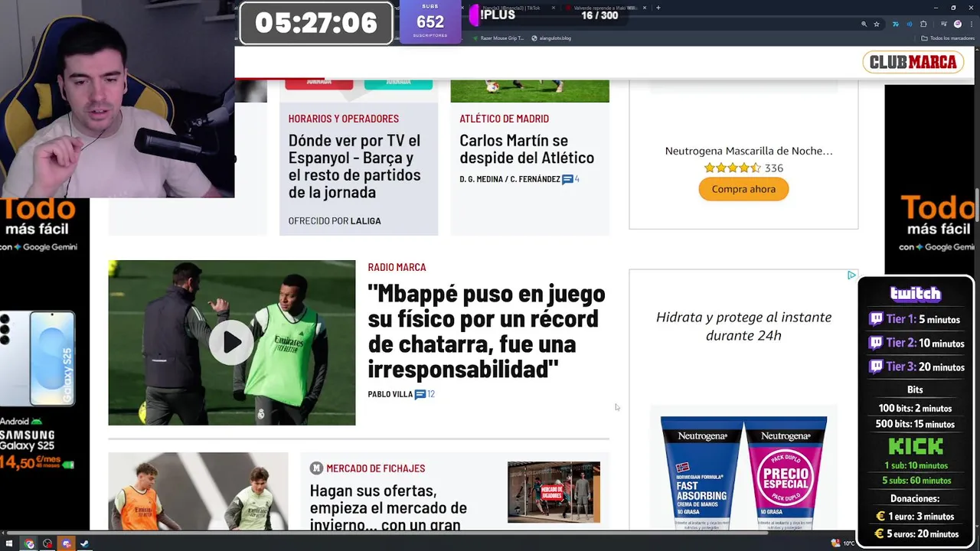Open 'Dónde ver por TV el Espanyol - Barça' article

[x=354, y=166]
